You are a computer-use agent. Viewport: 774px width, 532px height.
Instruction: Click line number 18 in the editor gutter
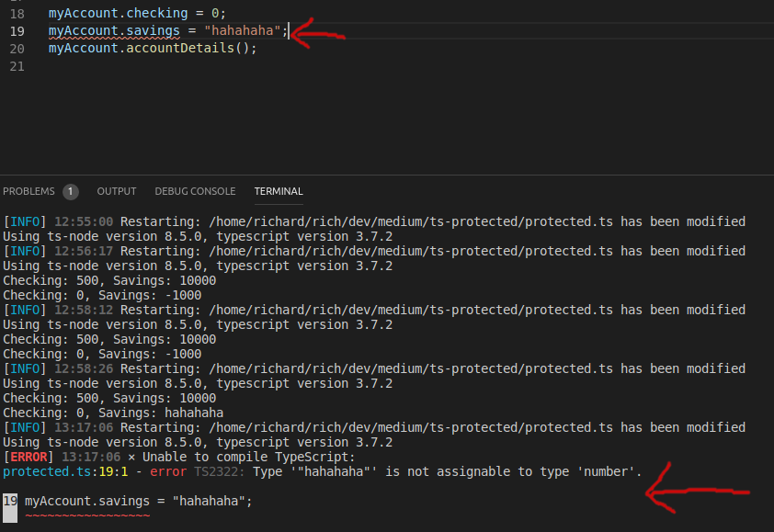pyautogui.click(x=17, y=13)
